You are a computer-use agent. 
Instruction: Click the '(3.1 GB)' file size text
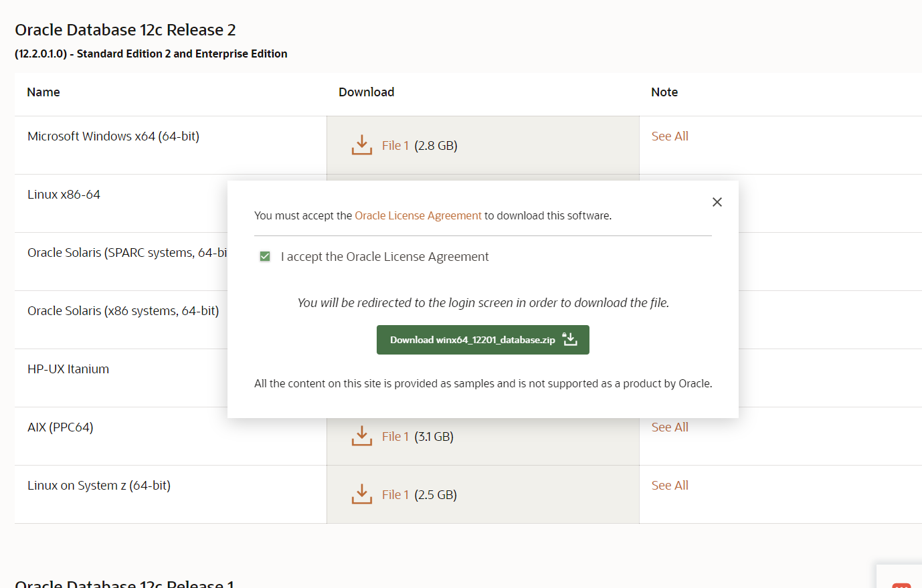pyautogui.click(x=434, y=437)
